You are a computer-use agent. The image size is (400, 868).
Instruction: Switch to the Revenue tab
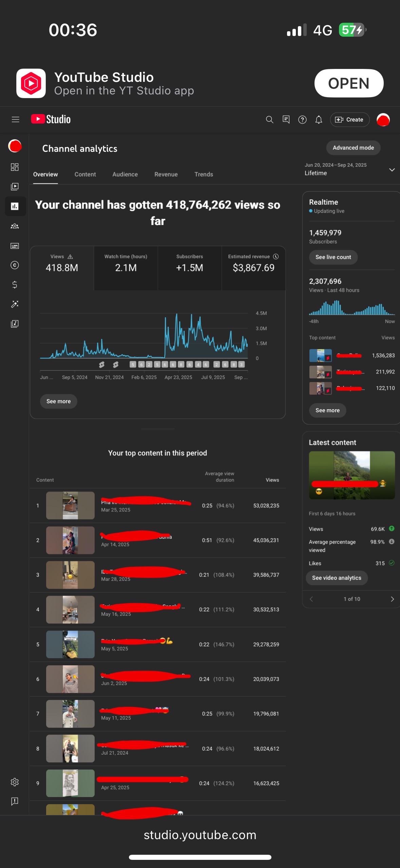pyautogui.click(x=166, y=174)
